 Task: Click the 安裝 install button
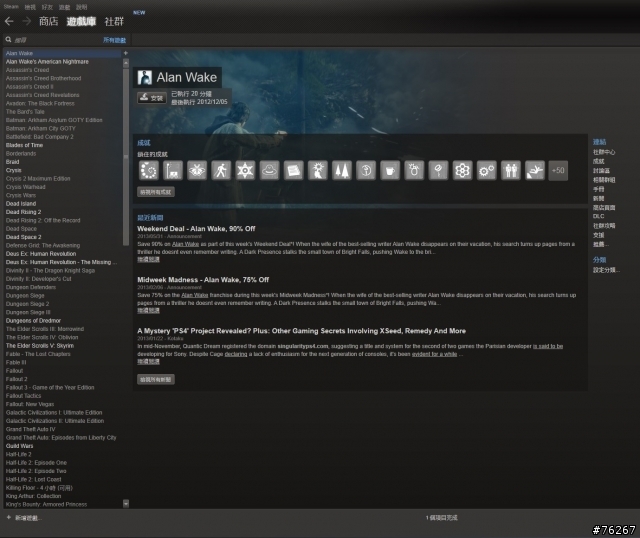click(152, 98)
